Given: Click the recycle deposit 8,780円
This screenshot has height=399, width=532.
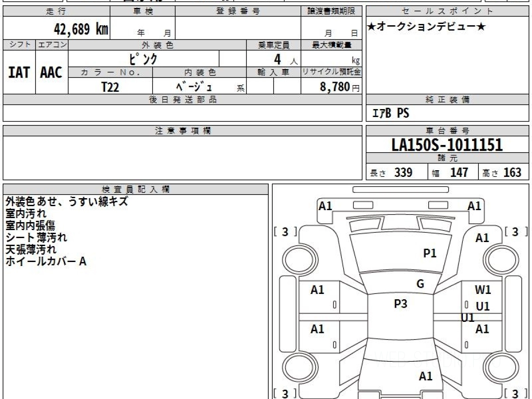Looking at the screenshot, I should coord(340,87).
